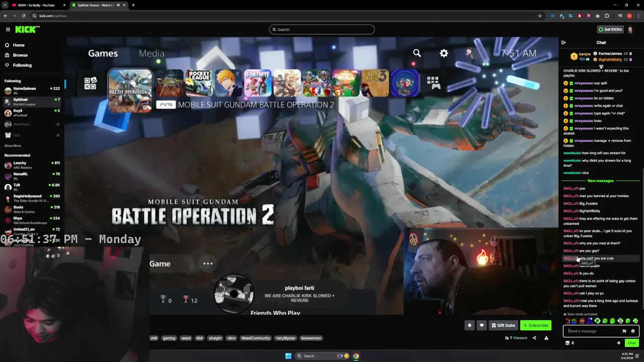Reload the page
644x362 pixels.
[23, 16]
